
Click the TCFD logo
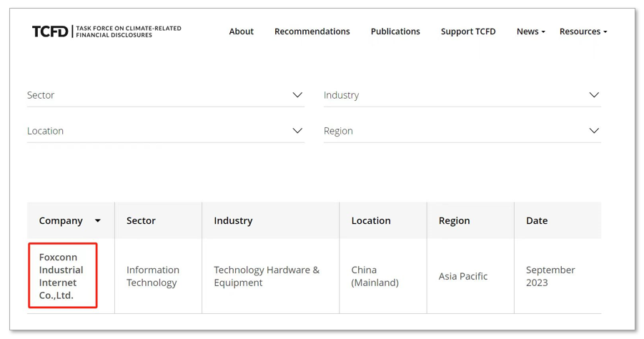click(106, 31)
